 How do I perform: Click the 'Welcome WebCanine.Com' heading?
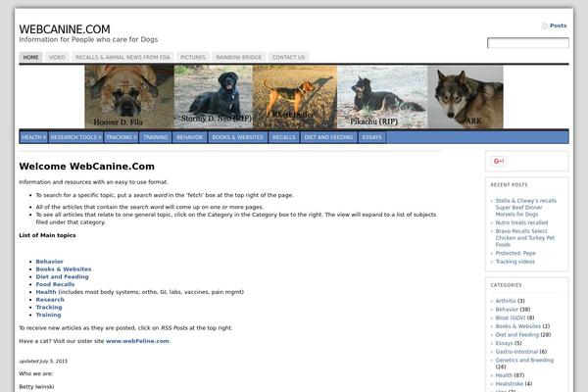coord(86,167)
